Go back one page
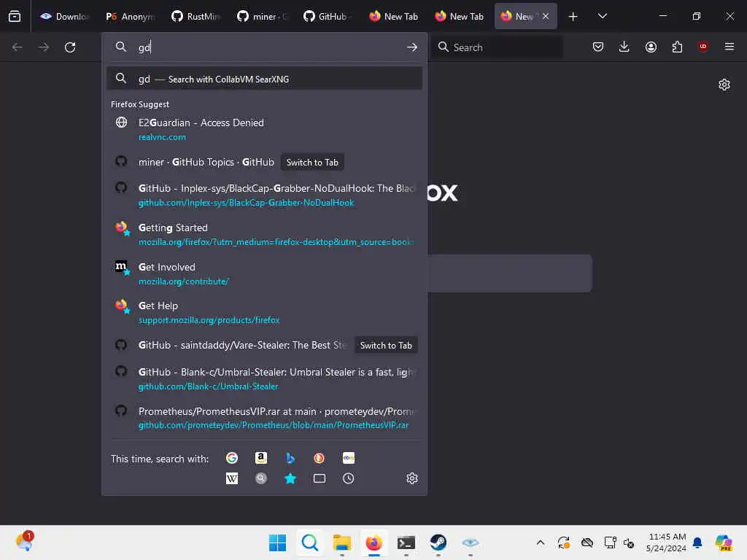 pyautogui.click(x=18, y=47)
